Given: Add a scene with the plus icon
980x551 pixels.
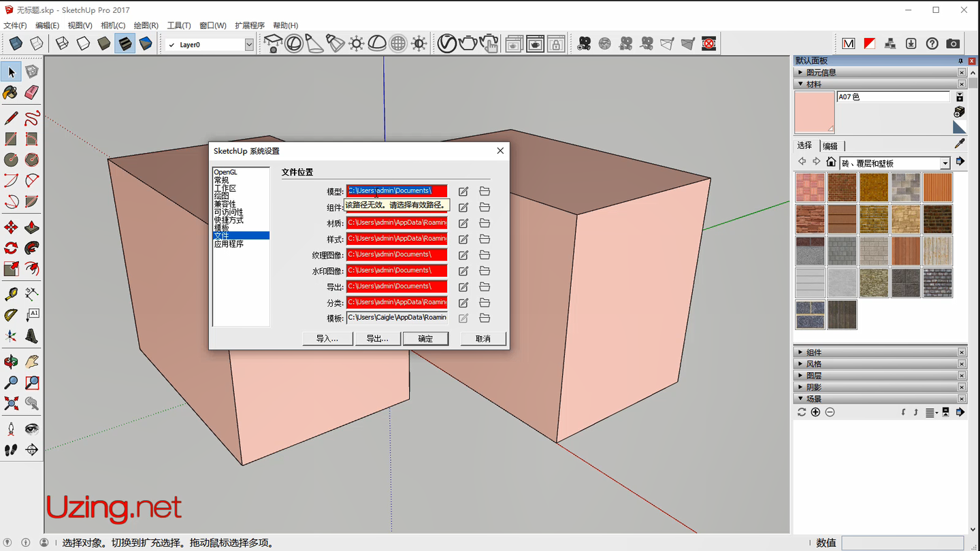Looking at the screenshot, I should tap(815, 412).
